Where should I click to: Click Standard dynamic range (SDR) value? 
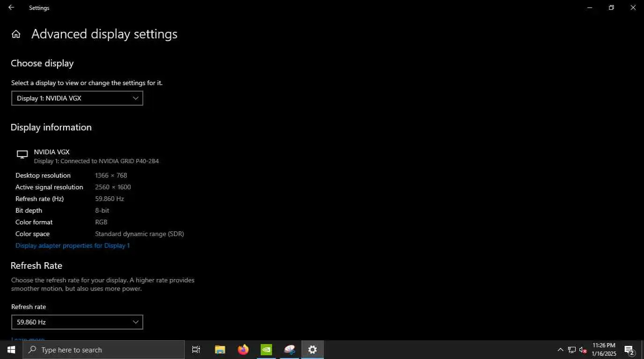139,234
